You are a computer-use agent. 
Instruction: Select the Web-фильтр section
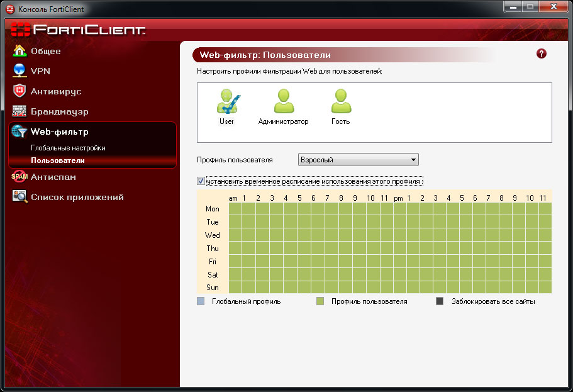[x=60, y=132]
